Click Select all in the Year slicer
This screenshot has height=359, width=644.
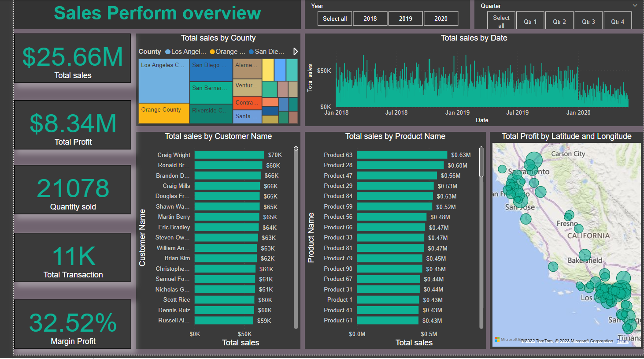point(334,19)
